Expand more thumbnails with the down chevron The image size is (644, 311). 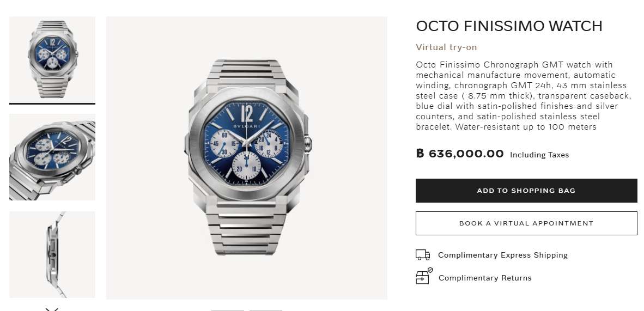click(52, 308)
